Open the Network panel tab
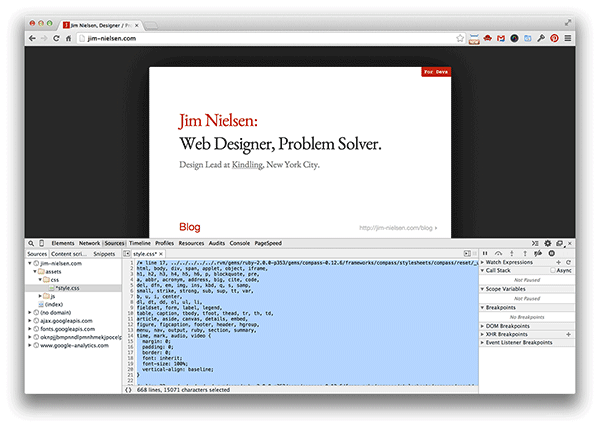The height and width of the screenshot is (428, 600). click(x=89, y=243)
